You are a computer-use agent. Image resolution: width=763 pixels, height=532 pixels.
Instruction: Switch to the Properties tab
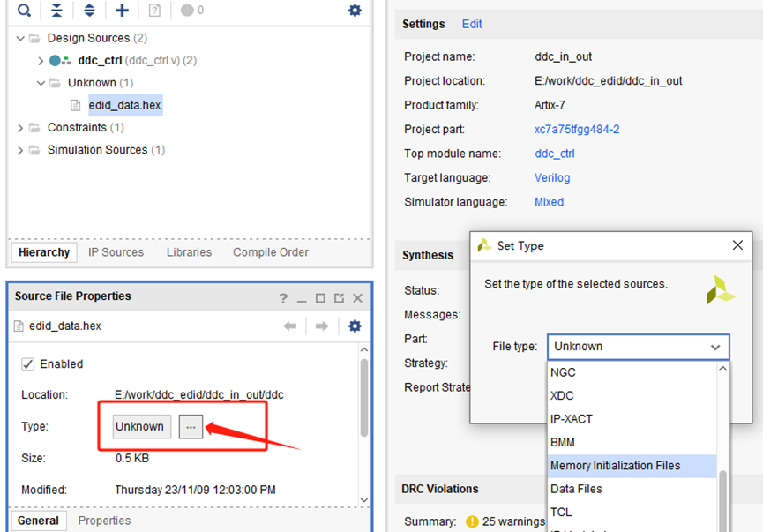(x=104, y=521)
